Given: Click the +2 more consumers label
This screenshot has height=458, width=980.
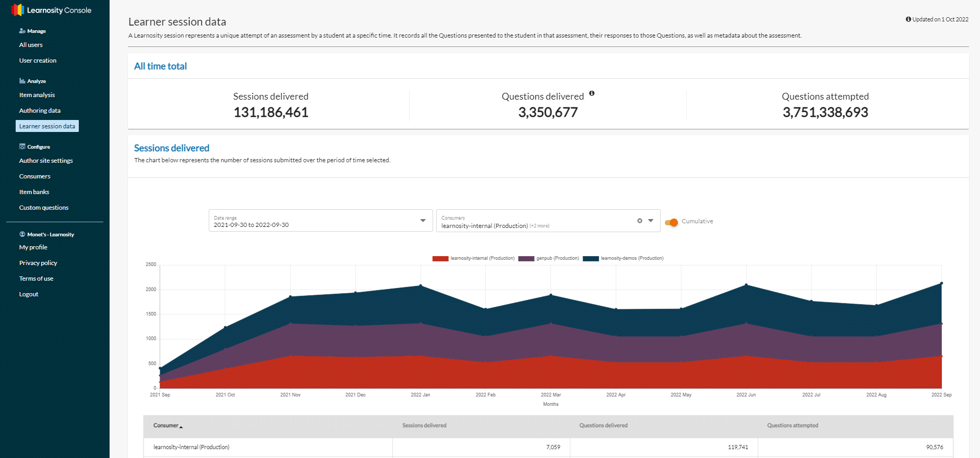Looking at the screenshot, I should [x=540, y=226].
